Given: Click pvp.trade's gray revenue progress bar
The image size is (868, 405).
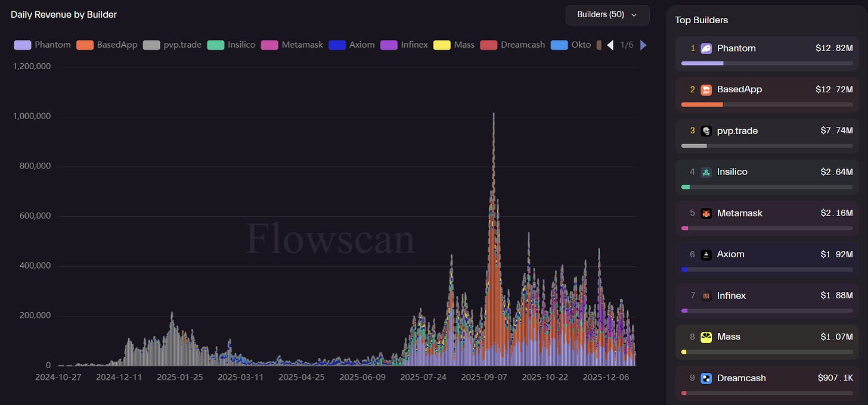Looking at the screenshot, I should click(x=694, y=145).
